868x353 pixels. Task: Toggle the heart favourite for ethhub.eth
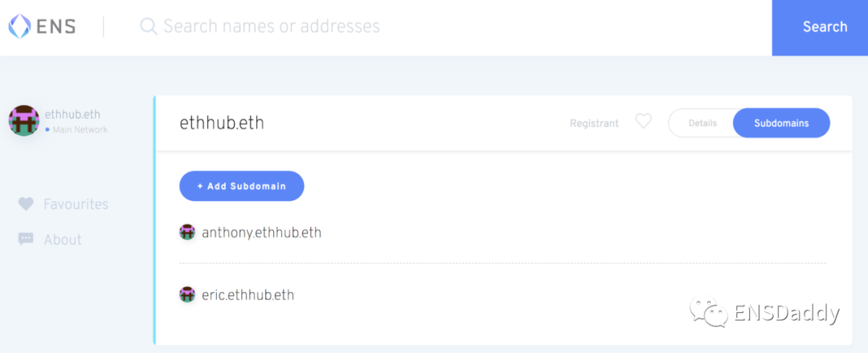point(643,121)
